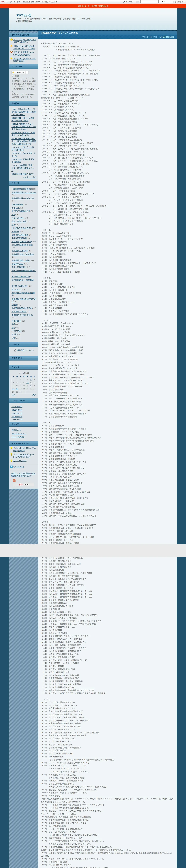This screenshot has height=868, width=186.
Task: Open the おすすめブログ link
Action: point(20,461)
